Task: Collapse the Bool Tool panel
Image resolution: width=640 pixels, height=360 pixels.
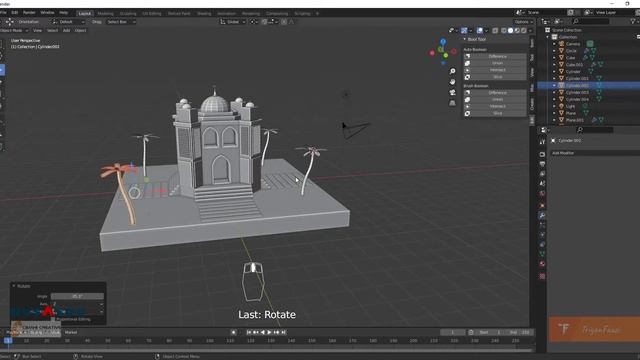Action: point(464,39)
